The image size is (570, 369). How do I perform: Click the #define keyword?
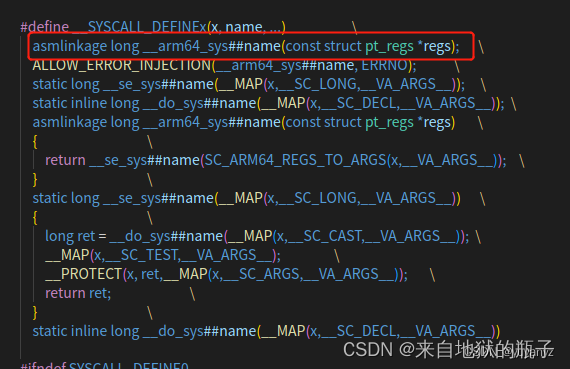coord(45,27)
